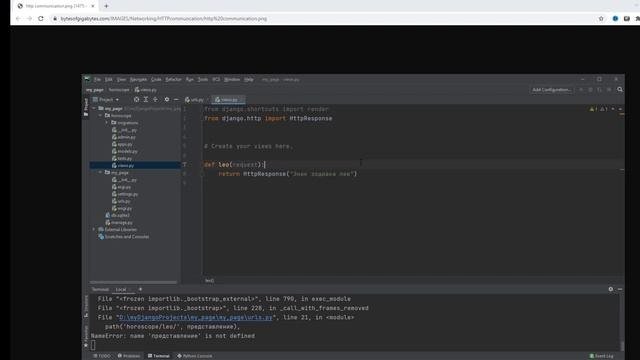
Task: Select asgi.py in the project tree
Action: pyautogui.click(x=122, y=187)
